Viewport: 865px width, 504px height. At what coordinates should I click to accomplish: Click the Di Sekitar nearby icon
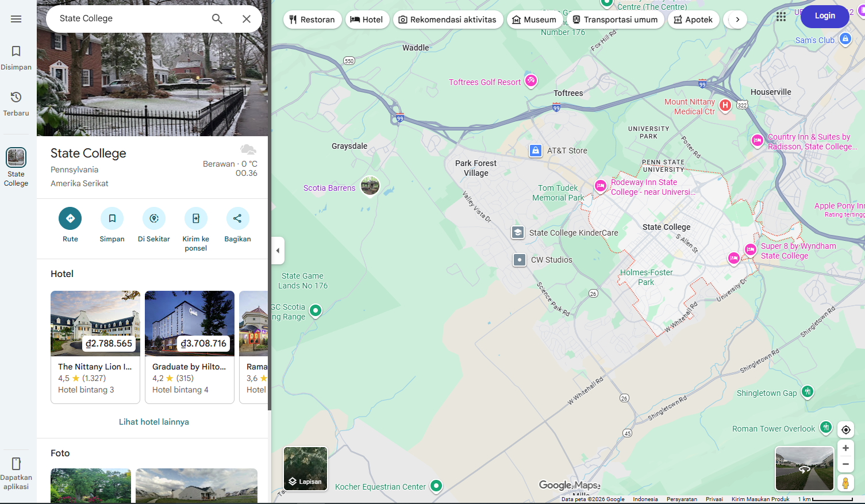(x=154, y=218)
